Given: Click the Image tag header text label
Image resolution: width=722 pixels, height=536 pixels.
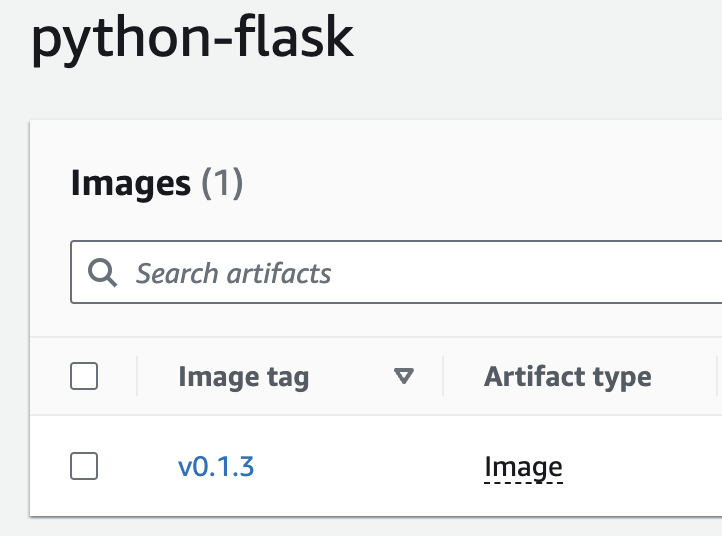Looking at the screenshot, I should point(244,377).
